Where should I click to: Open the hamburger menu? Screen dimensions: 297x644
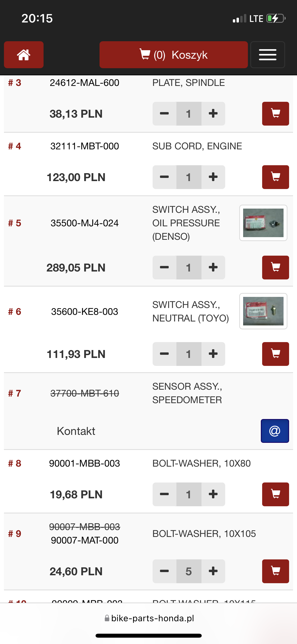pos(267,55)
